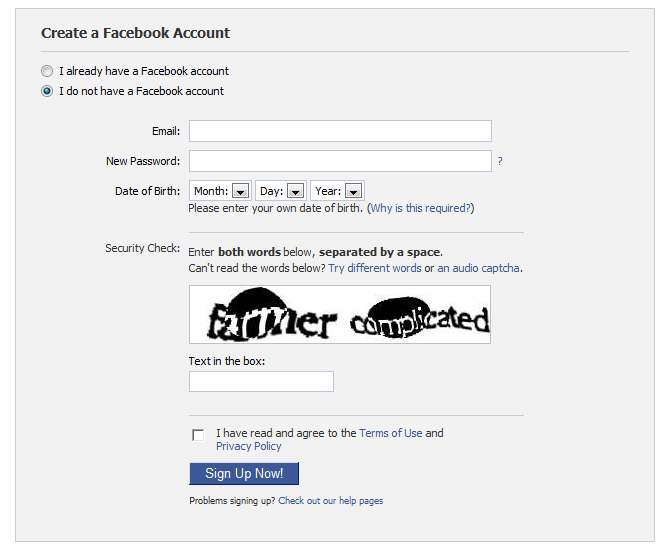Click the Email input field
The width and height of the screenshot is (663, 553).
tap(340, 131)
